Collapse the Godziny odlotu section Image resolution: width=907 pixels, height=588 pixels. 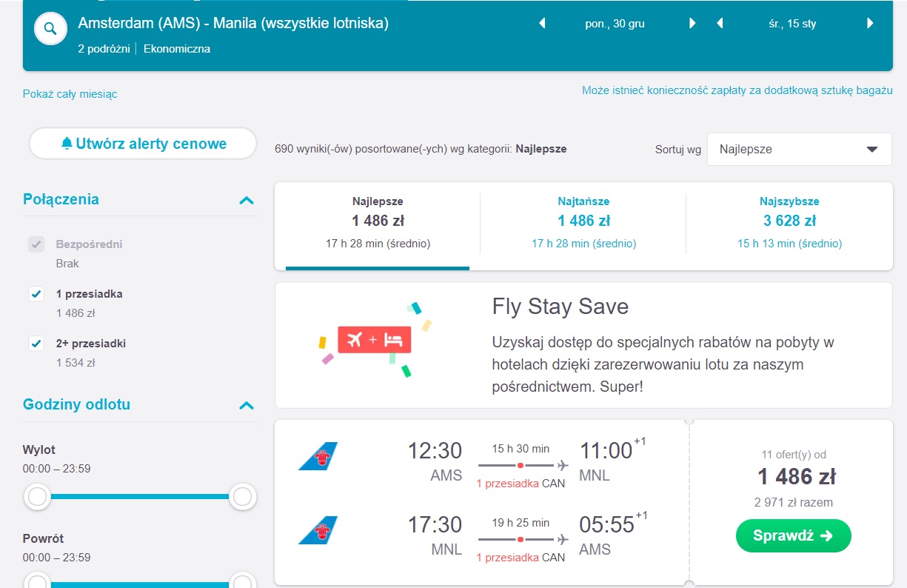(x=247, y=405)
